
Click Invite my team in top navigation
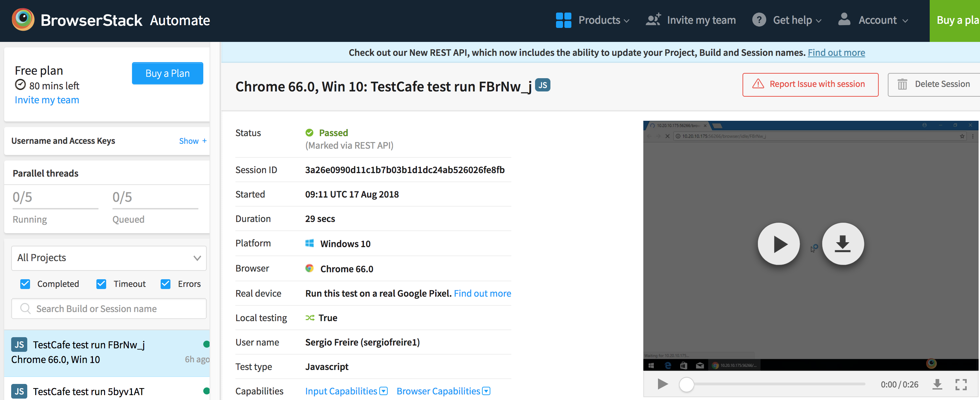[x=701, y=20]
